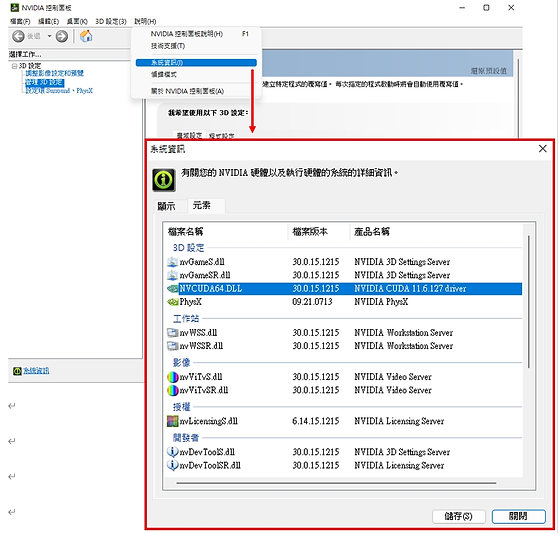Select the nvDevToolS.dll file name
Image resolution: width=558 pixels, height=533 pixels.
point(207,452)
